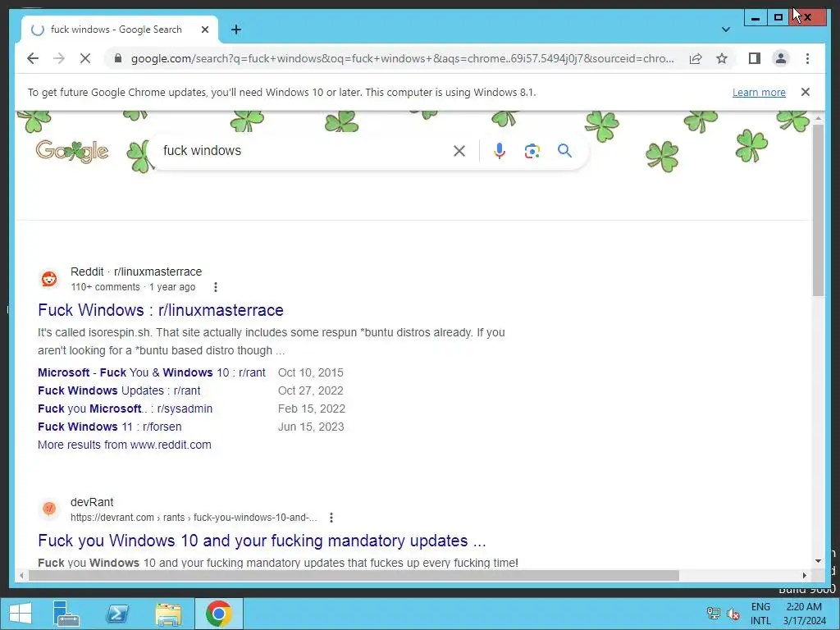The width and height of the screenshot is (840, 630).
Task: Open File Explorer from the taskbar
Action: [168, 614]
